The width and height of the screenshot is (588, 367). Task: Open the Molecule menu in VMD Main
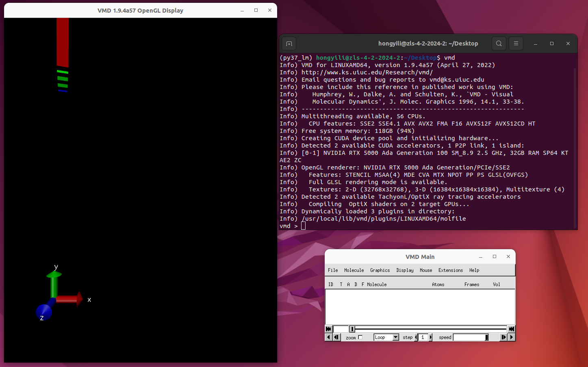coord(354,270)
